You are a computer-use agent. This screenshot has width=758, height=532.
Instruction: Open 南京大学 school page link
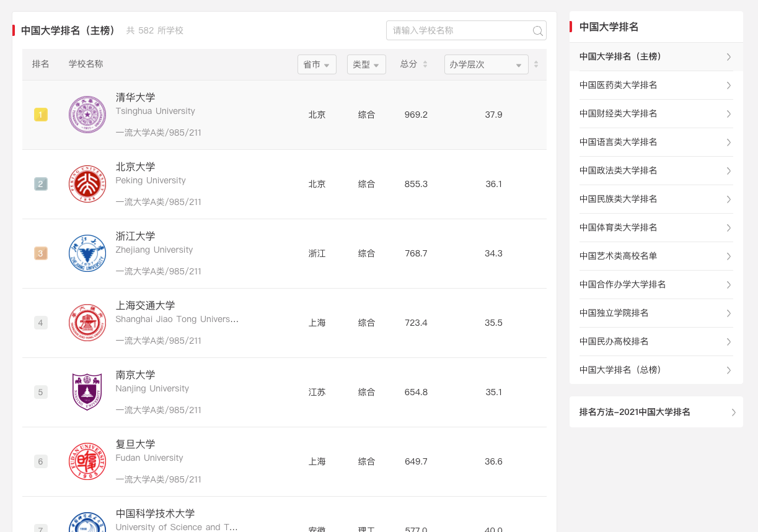135,375
